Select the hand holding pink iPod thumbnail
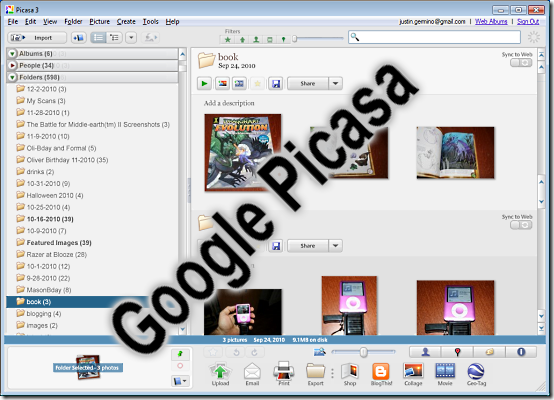 click(243, 312)
